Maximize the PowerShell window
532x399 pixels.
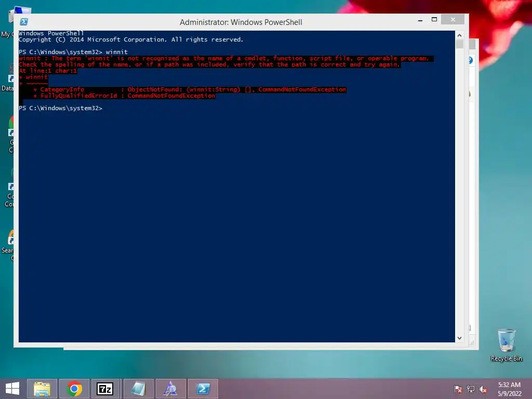434,20
